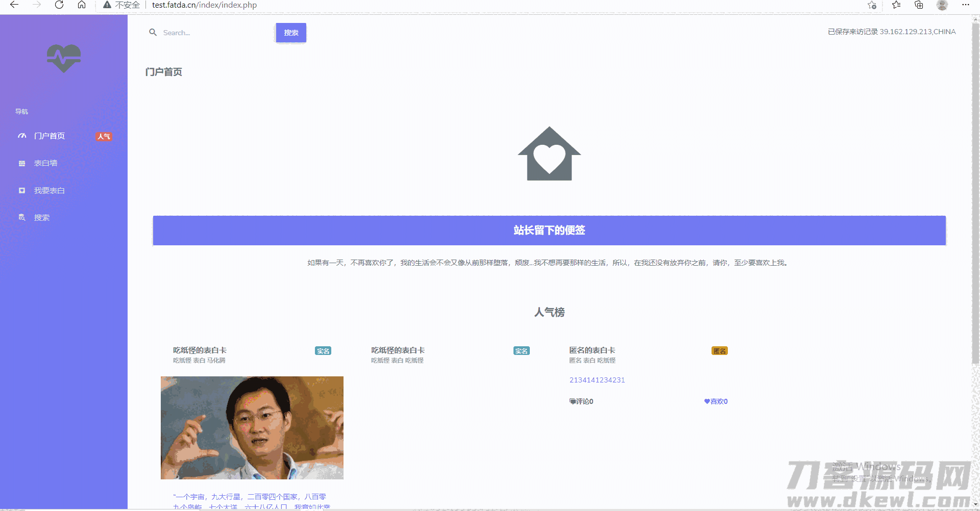
Task: Click 评论0 on anonymous card
Action: (581, 401)
